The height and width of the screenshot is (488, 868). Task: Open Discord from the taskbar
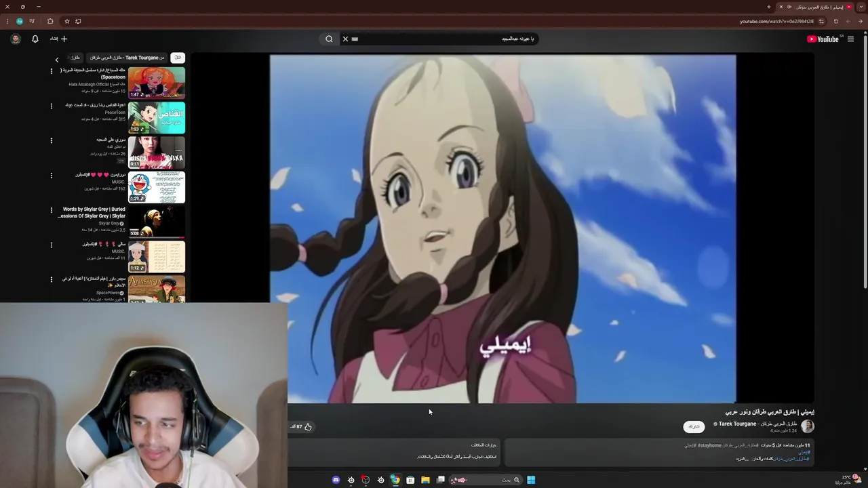[x=336, y=480]
